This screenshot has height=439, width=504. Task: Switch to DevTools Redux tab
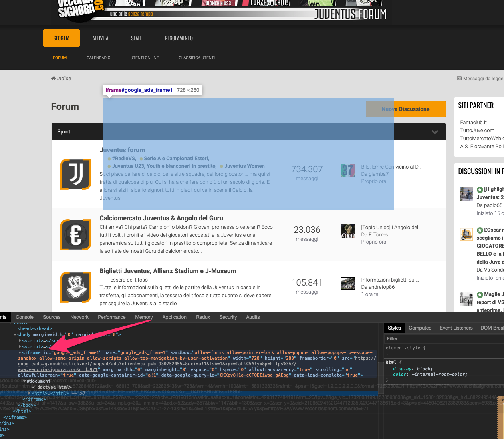(203, 317)
